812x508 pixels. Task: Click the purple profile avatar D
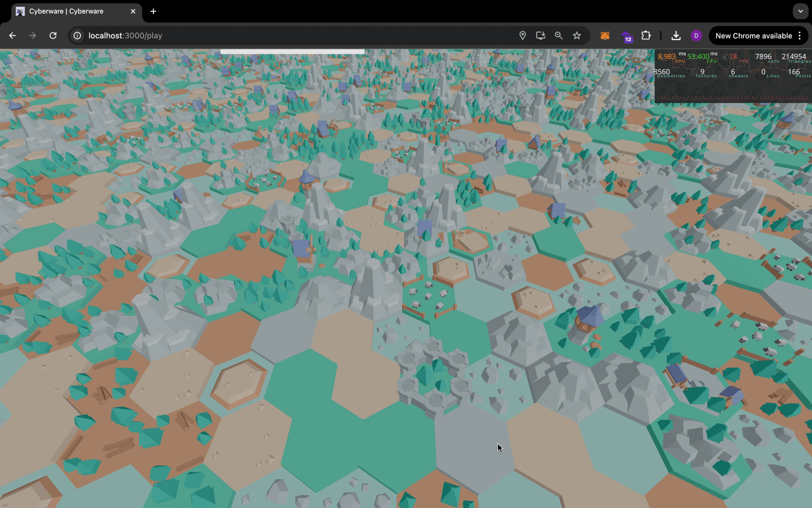pos(696,36)
